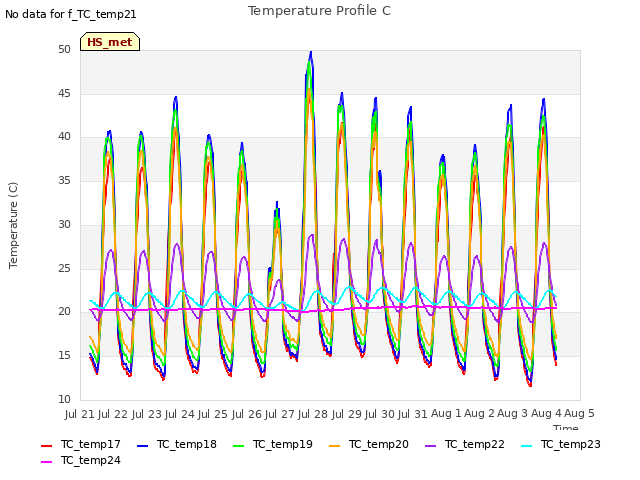Viewport: 640px width, 480px height.
Task: Click the Aug 1 x-axis tick label
Action: pyautogui.click(x=446, y=413)
